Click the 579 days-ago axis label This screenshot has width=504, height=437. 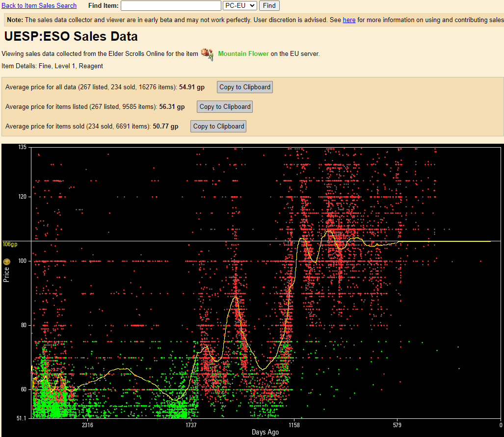click(398, 425)
